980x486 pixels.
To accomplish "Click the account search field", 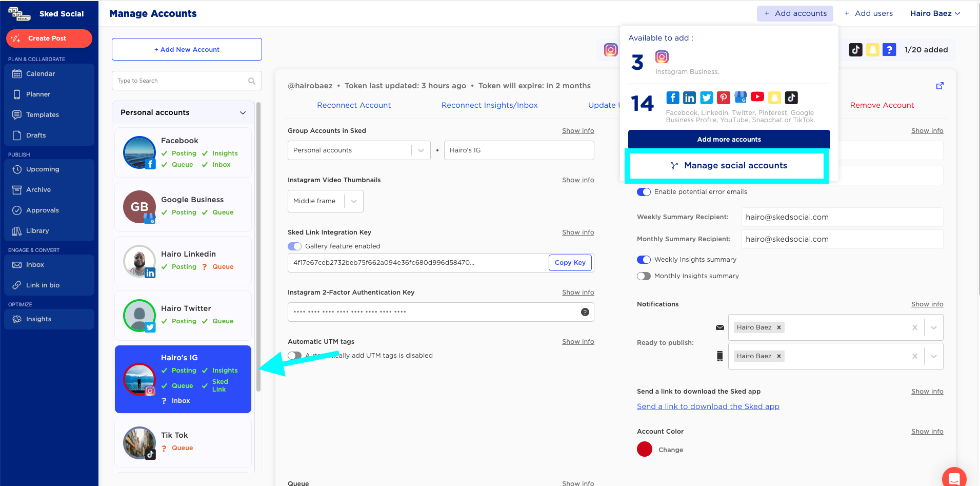I will 187,81.
